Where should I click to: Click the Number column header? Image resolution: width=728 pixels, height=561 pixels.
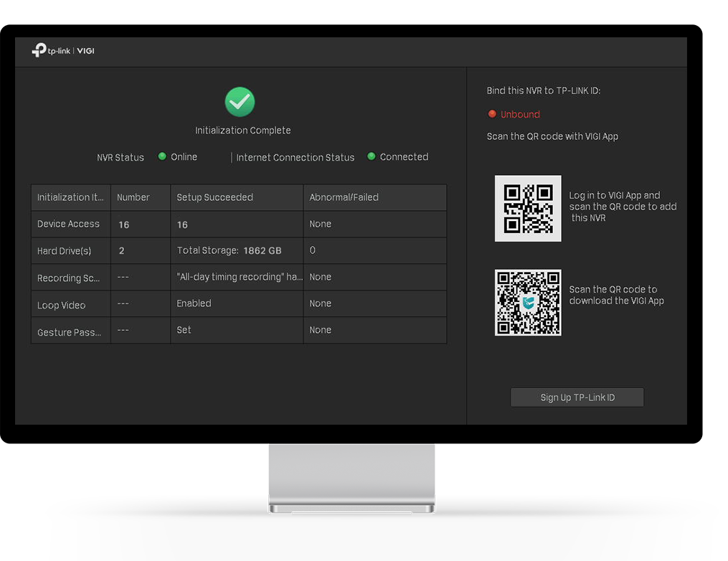pyautogui.click(x=140, y=197)
